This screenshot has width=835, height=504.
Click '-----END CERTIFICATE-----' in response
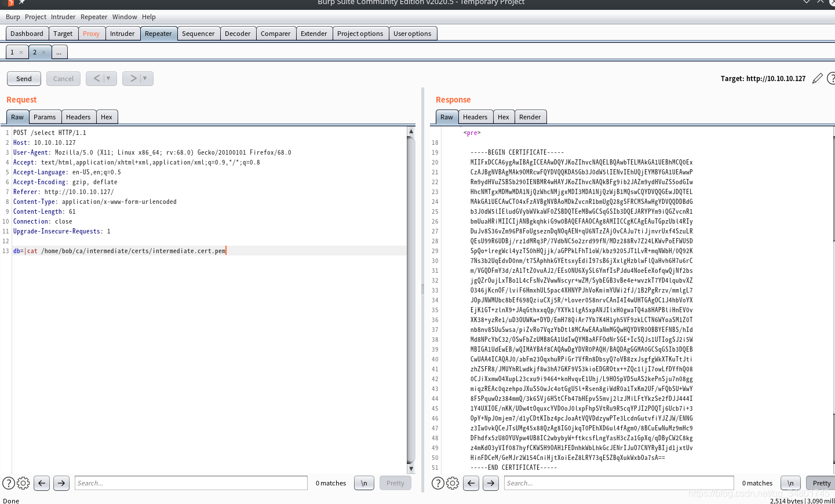[x=513, y=468]
